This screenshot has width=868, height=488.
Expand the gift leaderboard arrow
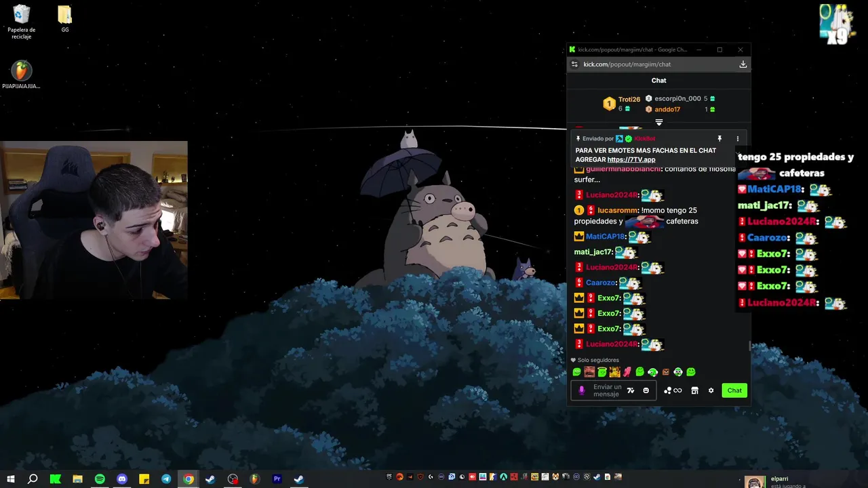(x=658, y=123)
